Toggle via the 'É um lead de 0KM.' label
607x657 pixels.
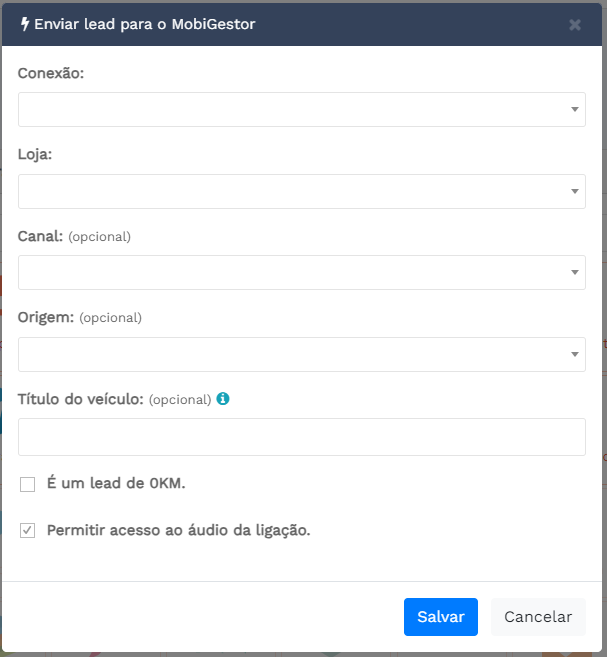coord(116,483)
